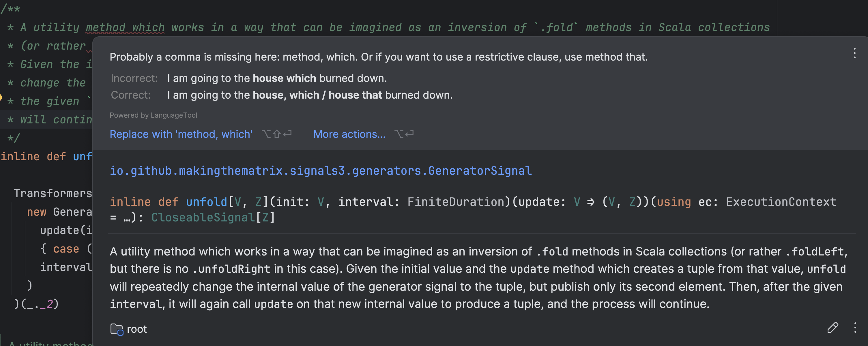Click the 'unfold' method name in signature

click(x=206, y=202)
